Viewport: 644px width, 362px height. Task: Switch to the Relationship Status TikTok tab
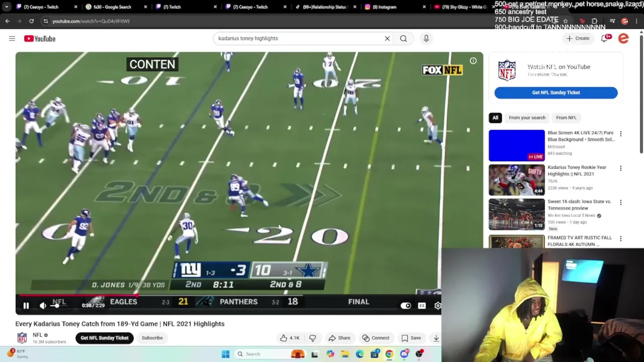(325, 7)
